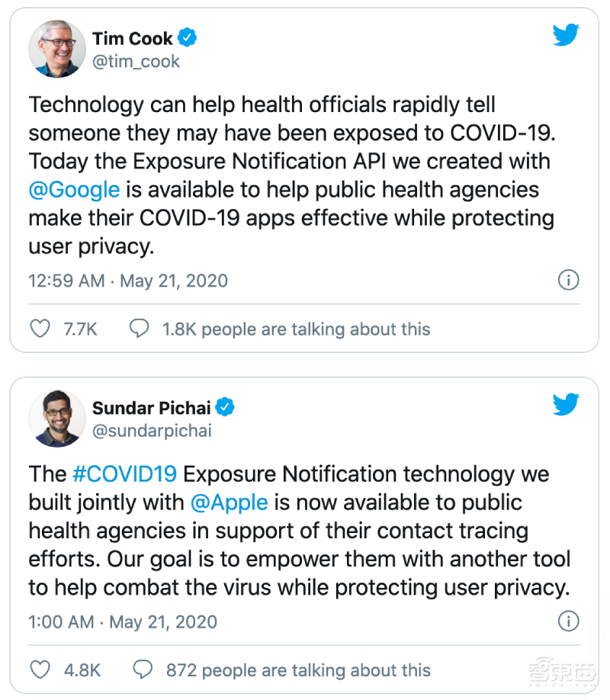Image resolution: width=610 pixels, height=700 pixels.
Task: Open the info icon on Tim Cook's tweet
Action: click(x=568, y=280)
